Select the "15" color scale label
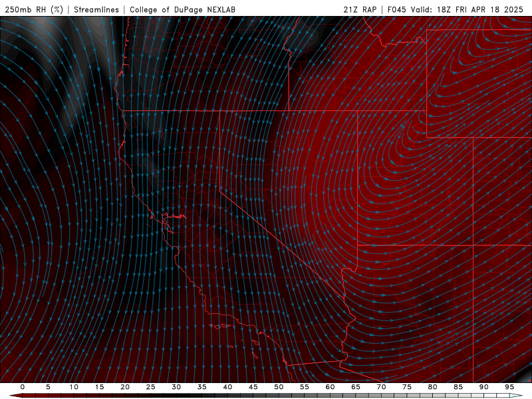The image size is (532, 399). coord(99,387)
